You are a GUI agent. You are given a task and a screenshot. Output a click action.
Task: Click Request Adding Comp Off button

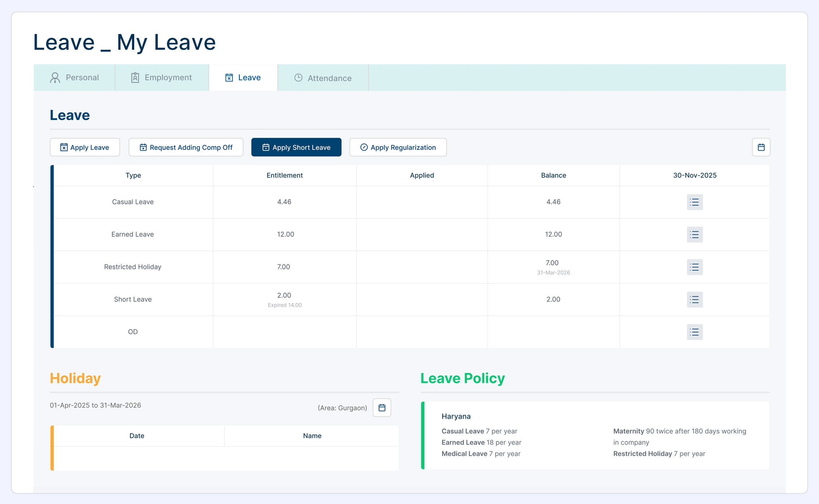coord(186,147)
